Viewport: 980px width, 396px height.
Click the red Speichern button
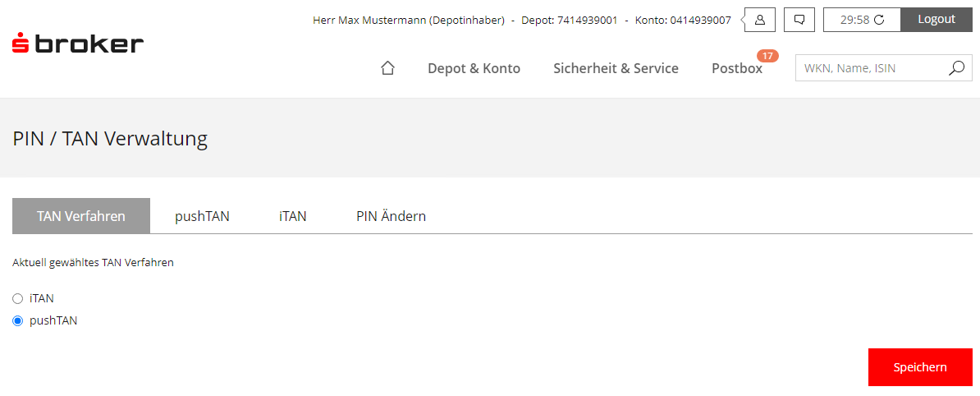(x=920, y=367)
